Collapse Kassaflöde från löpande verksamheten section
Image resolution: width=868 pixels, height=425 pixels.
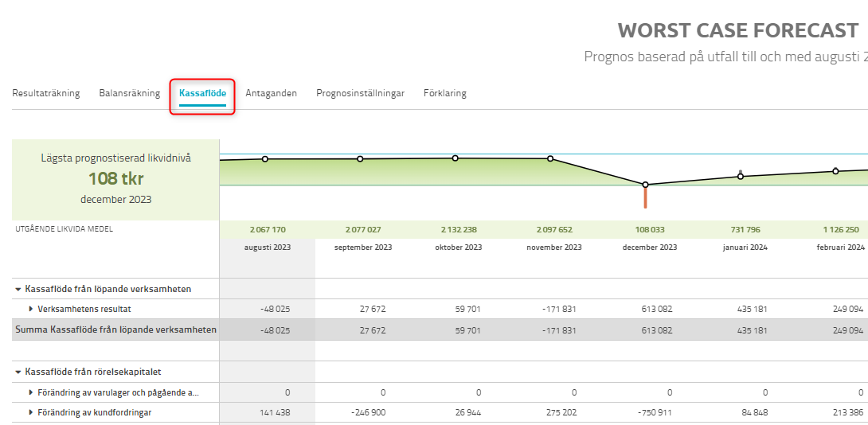click(x=18, y=289)
